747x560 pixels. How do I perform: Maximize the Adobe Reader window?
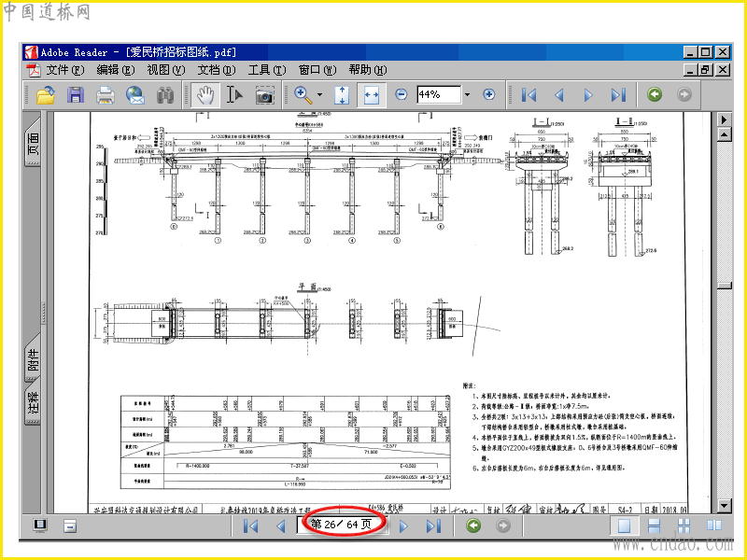click(x=706, y=52)
